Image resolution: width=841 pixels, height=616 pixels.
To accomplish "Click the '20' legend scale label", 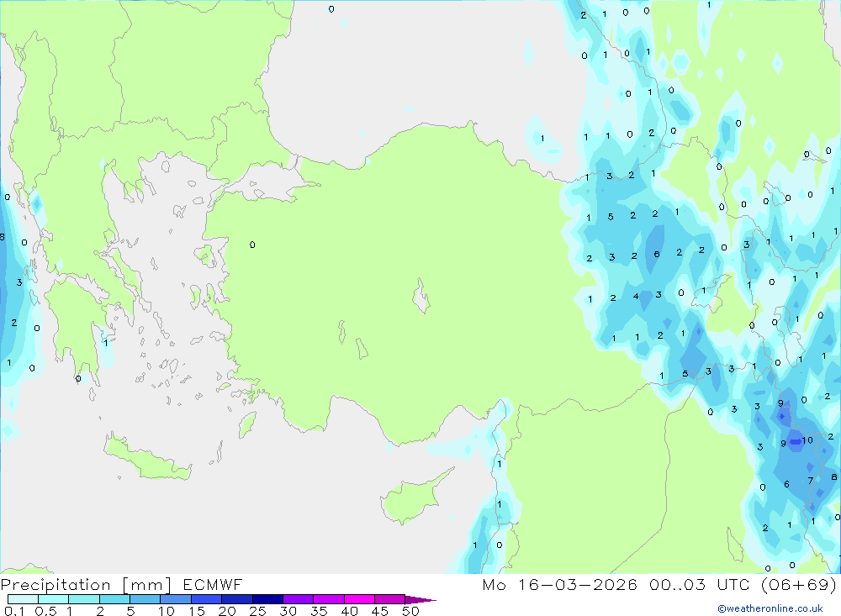I will tap(227, 611).
